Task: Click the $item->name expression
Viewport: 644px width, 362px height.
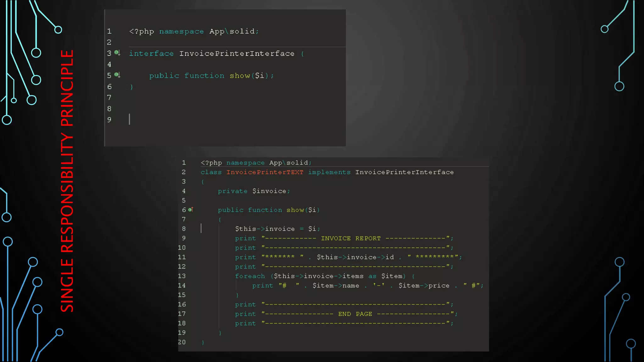Action: point(336,285)
